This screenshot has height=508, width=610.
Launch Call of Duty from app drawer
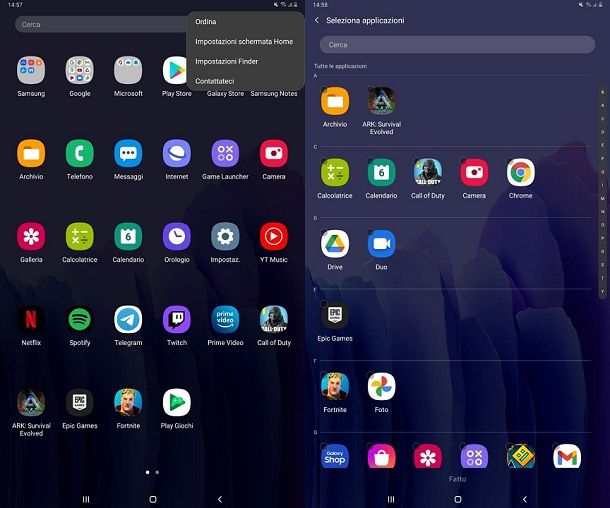274,320
